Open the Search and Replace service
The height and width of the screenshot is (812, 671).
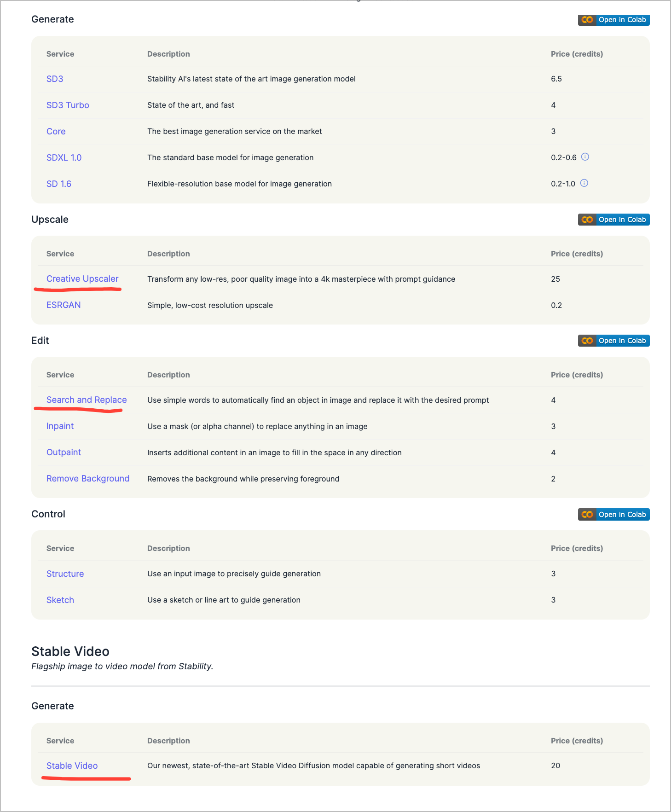click(87, 400)
